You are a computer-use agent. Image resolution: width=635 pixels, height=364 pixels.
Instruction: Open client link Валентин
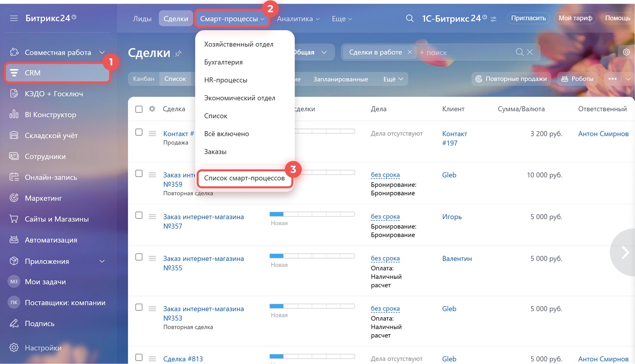(x=457, y=259)
